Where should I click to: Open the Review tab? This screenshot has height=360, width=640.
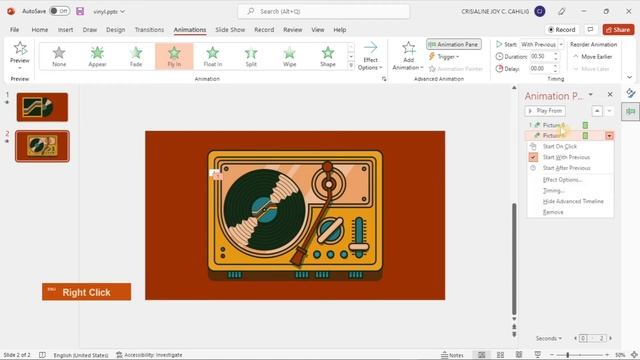coord(293,30)
